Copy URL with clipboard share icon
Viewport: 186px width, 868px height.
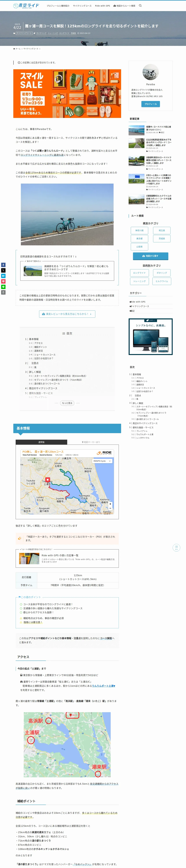tap(3, 293)
